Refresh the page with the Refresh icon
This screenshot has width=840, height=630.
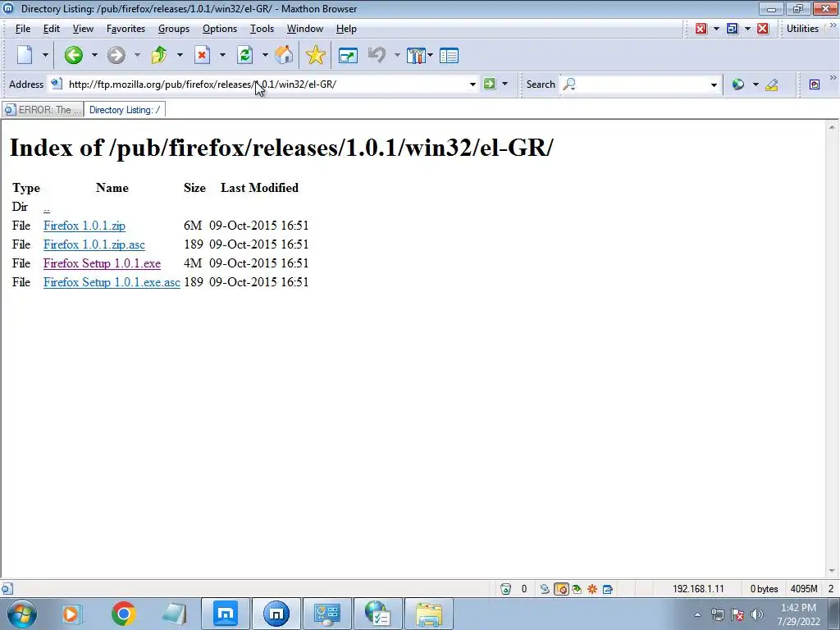(244, 55)
